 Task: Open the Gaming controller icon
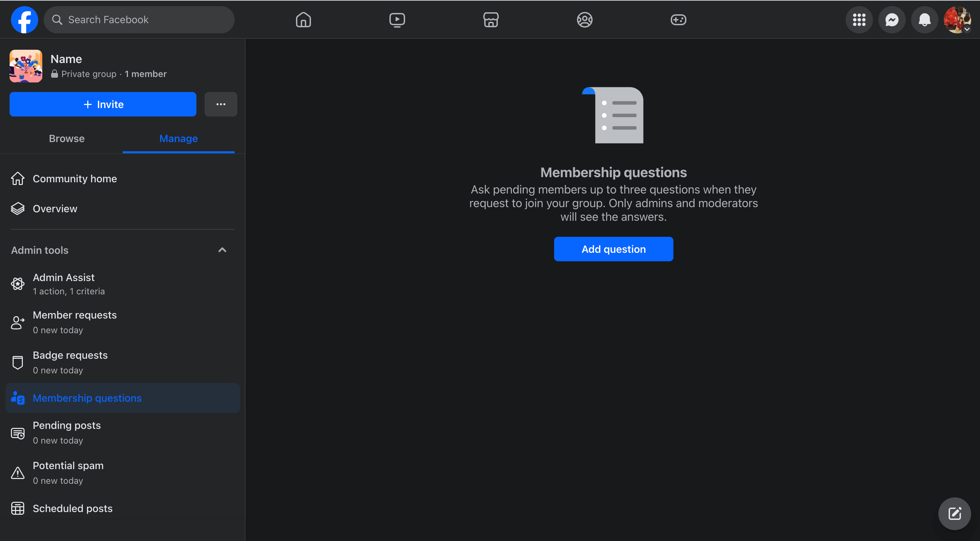[678, 20]
